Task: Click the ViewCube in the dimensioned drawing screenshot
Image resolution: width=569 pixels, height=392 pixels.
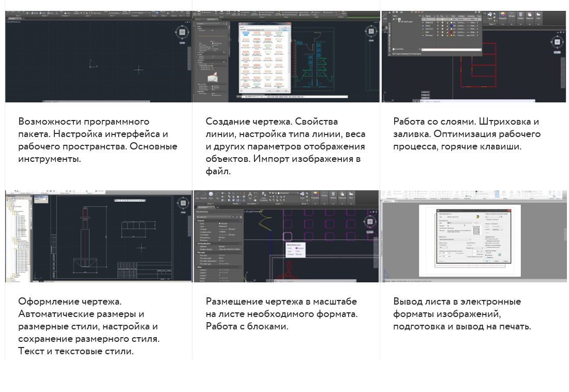Action: pos(183,203)
